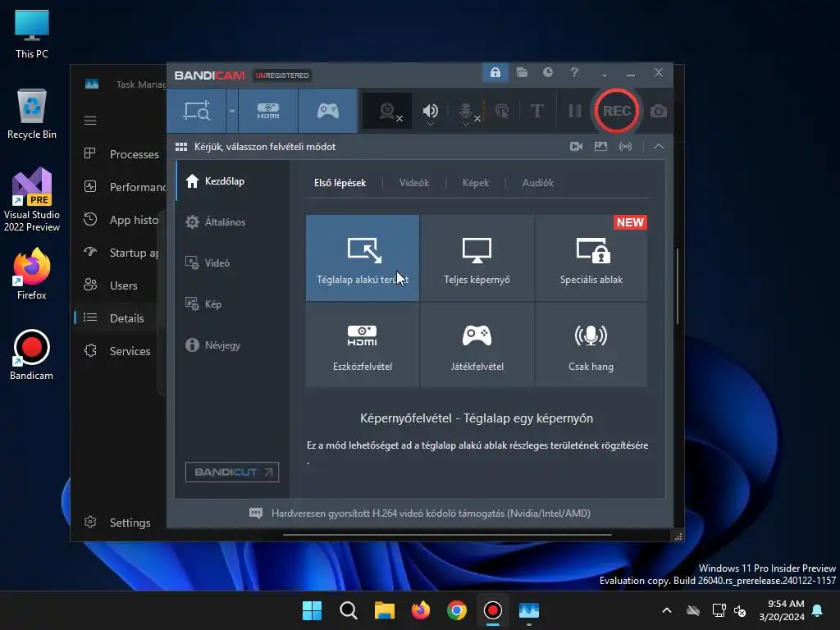840x630 pixels.
Task: Take a screenshot with the camera icon
Action: (659, 111)
